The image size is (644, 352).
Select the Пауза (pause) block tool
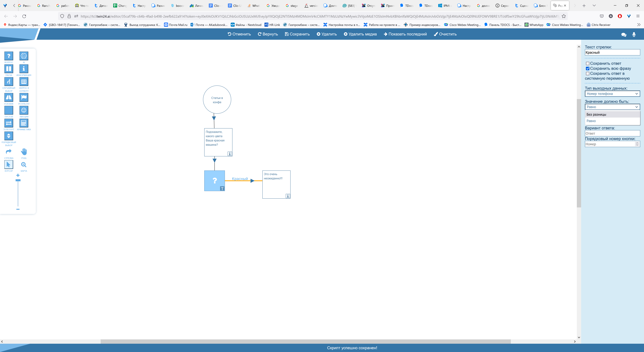[x=9, y=69]
